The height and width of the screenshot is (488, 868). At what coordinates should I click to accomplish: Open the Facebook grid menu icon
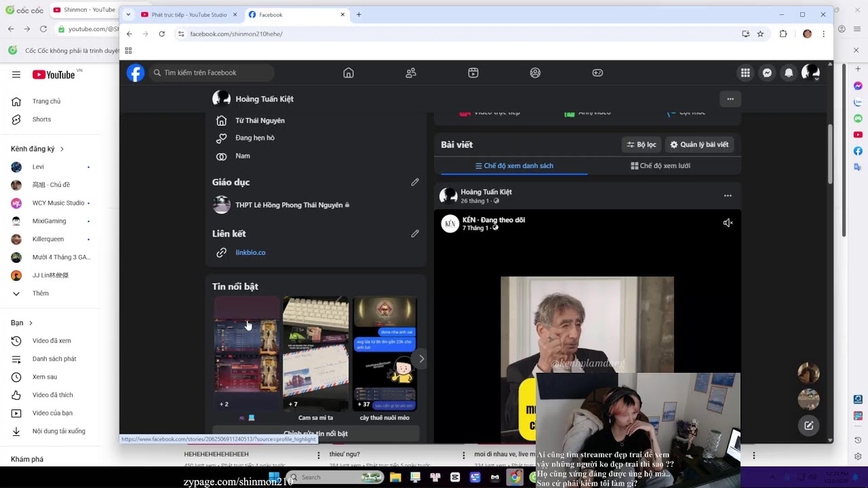[x=745, y=73]
